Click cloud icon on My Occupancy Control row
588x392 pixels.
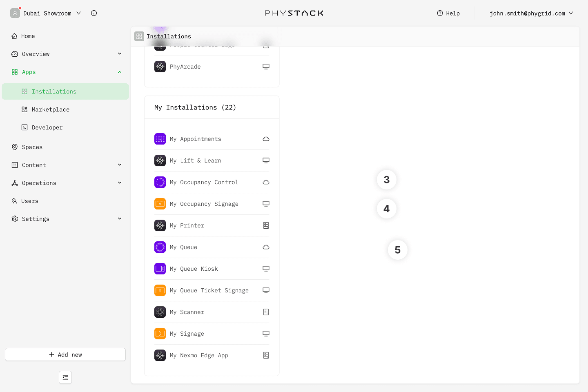coord(266,182)
